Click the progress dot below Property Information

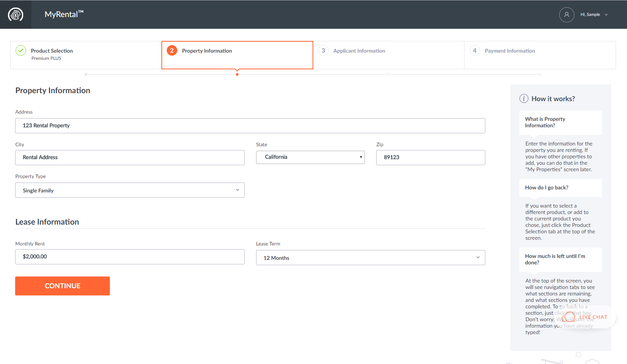click(237, 74)
